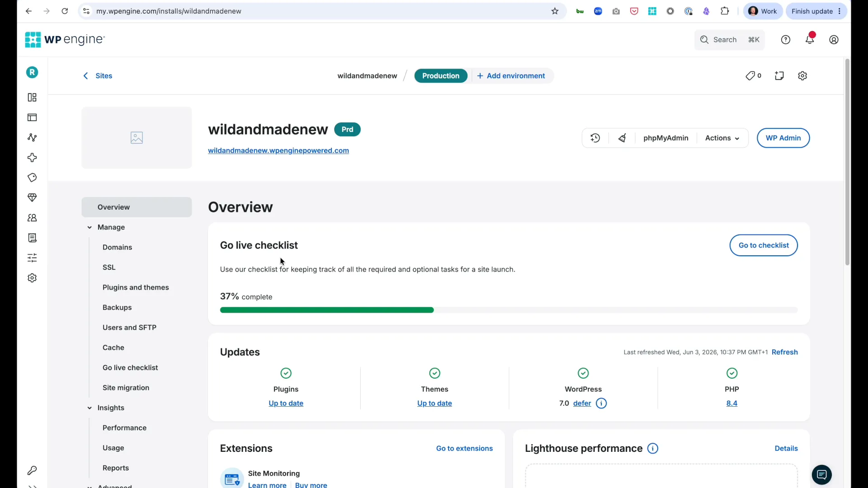Open SSL in the side menu
The width and height of the screenshot is (868, 488).
[x=109, y=267]
